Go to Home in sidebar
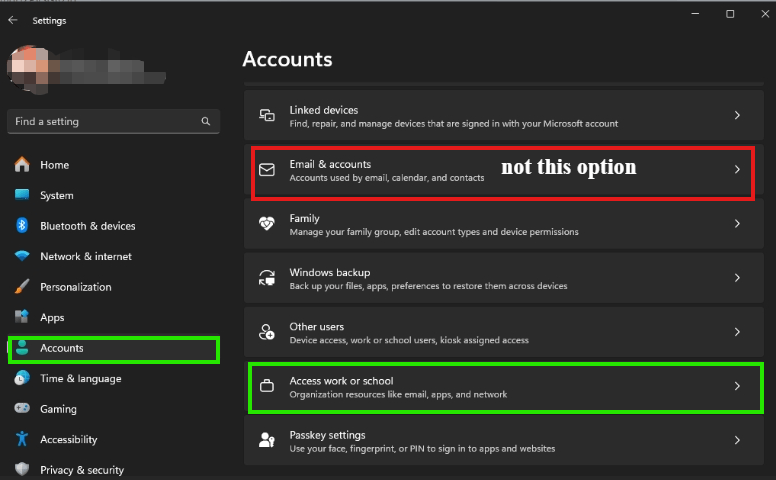The image size is (776, 480). point(113,165)
